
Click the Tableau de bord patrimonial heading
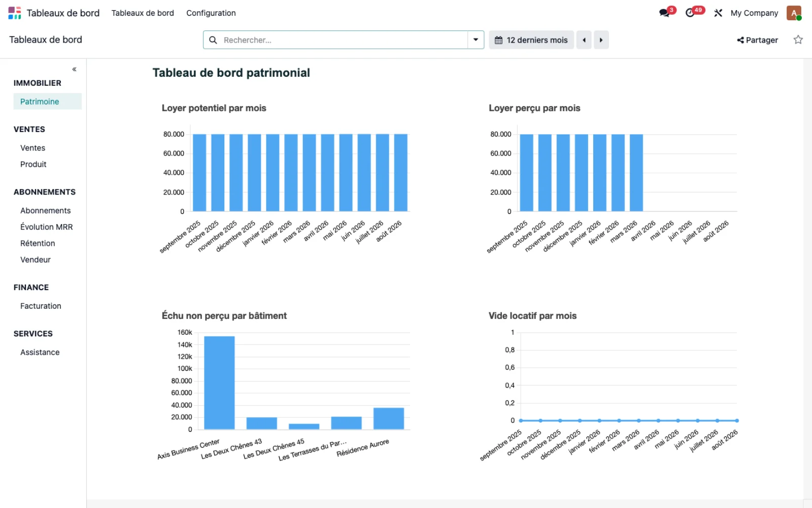click(231, 73)
